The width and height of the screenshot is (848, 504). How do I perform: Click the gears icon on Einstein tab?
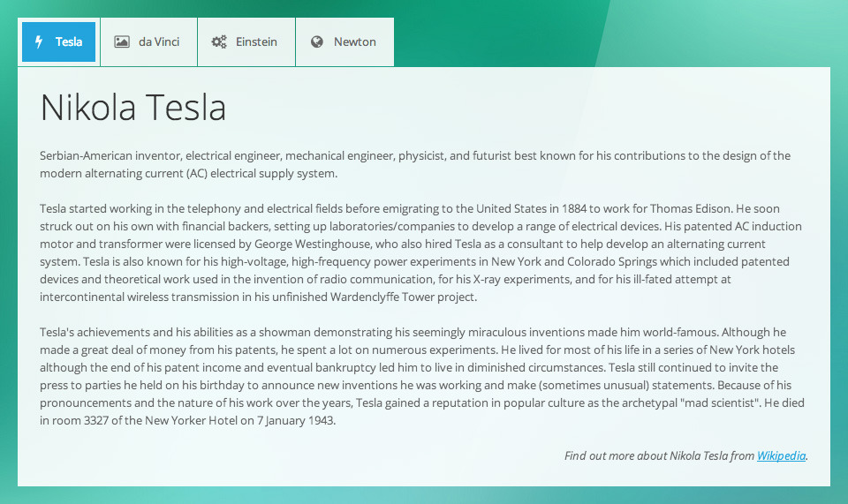[x=219, y=41]
